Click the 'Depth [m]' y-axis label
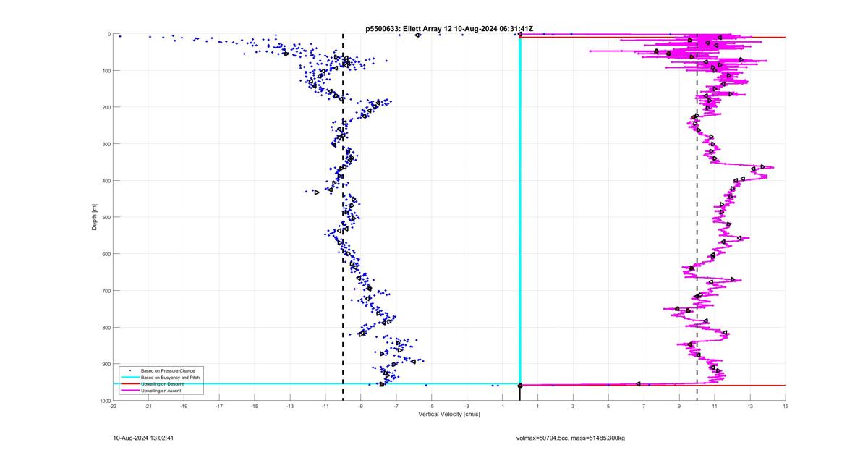Viewport: 868px width, 450px height. 95,217
